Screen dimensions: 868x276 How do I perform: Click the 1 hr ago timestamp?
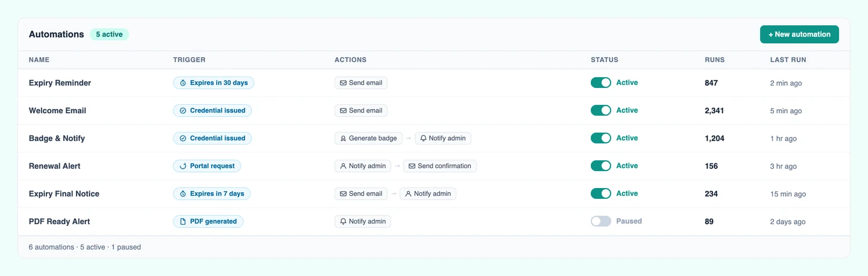click(784, 139)
